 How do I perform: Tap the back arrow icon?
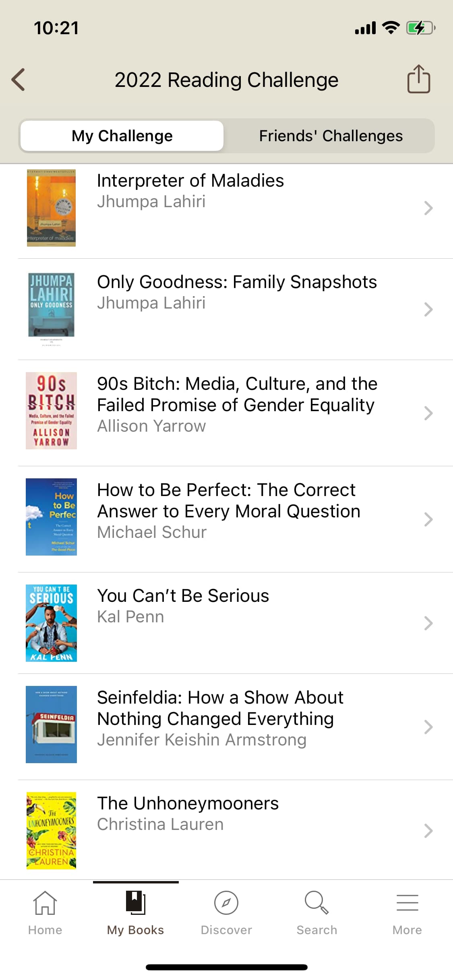19,80
